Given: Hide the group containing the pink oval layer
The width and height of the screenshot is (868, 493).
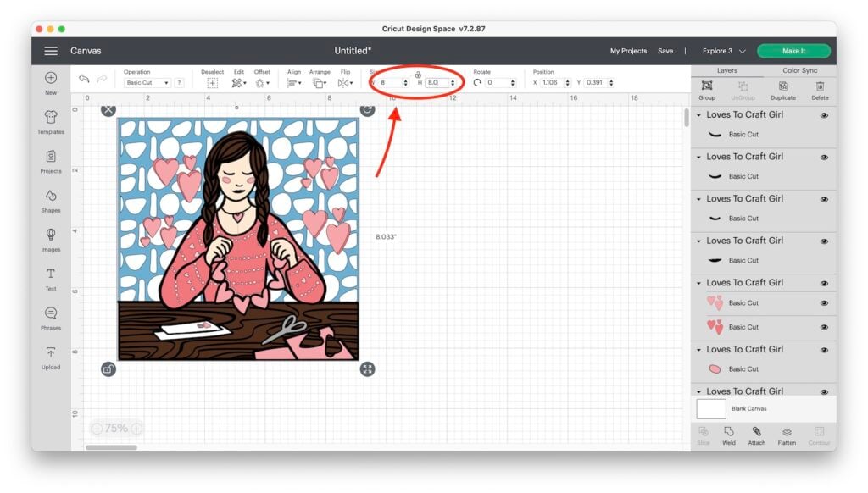Looking at the screenshot, I should coord(824,350).
